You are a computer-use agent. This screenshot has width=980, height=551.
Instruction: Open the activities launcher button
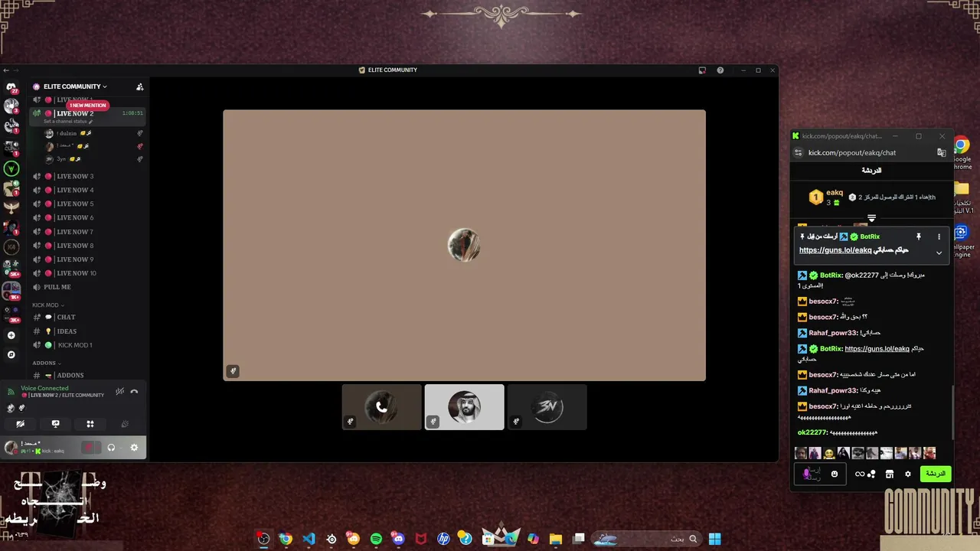pyautogui.click(x=90, y=424)
